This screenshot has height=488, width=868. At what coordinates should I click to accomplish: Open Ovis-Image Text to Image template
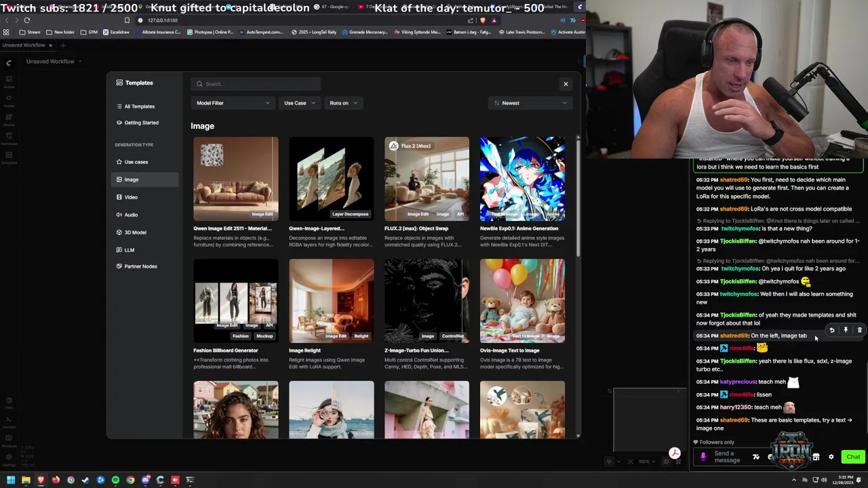[x=522, y=301]
